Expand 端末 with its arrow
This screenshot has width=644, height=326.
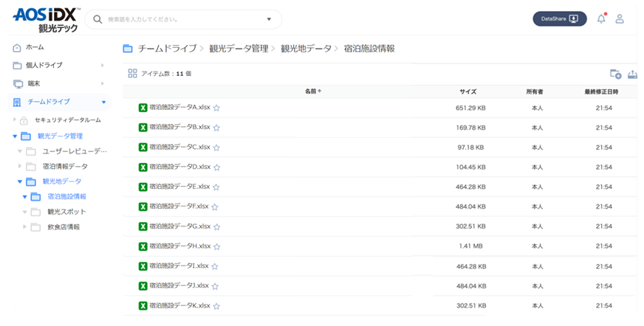pyautogui.click(x=102, y=83)
